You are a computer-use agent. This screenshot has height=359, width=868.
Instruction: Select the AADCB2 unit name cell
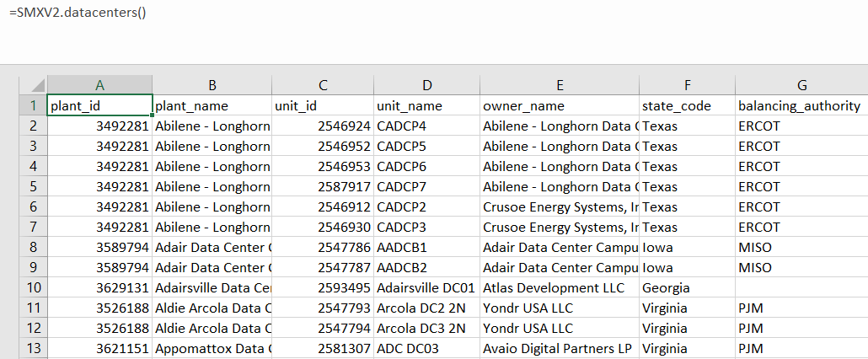426,267
